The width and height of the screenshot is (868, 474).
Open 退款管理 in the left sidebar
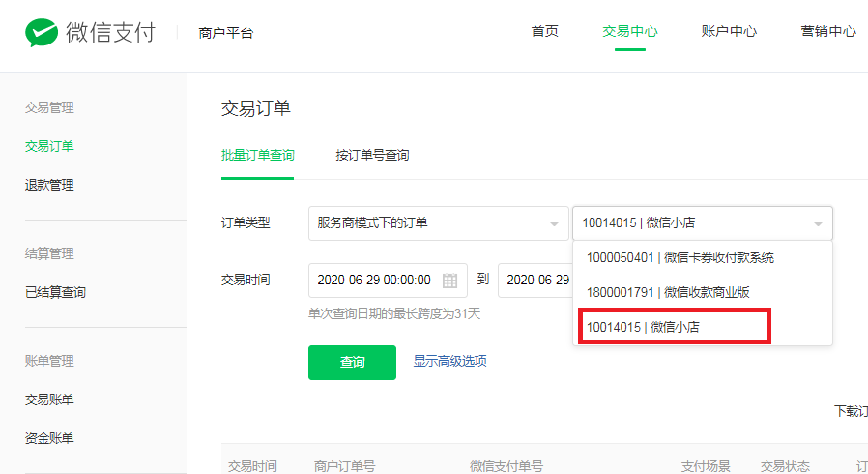(x=49, y=185)
